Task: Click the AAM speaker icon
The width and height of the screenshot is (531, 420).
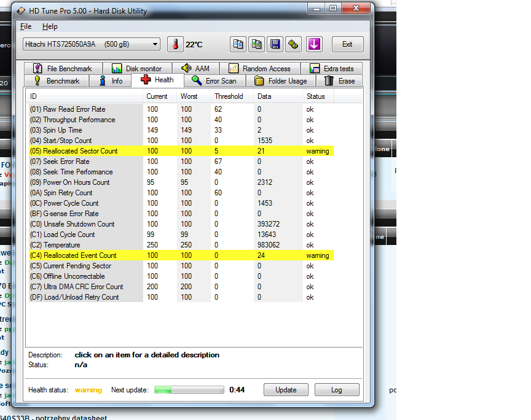Action: click(186, 68)
